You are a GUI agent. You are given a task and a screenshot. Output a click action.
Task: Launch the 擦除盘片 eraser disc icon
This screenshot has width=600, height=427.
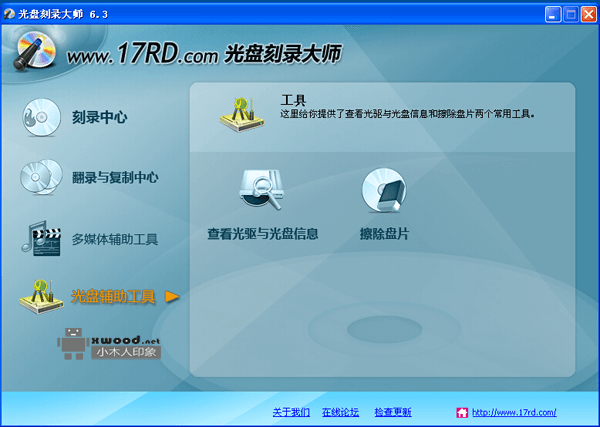(384, 190)
